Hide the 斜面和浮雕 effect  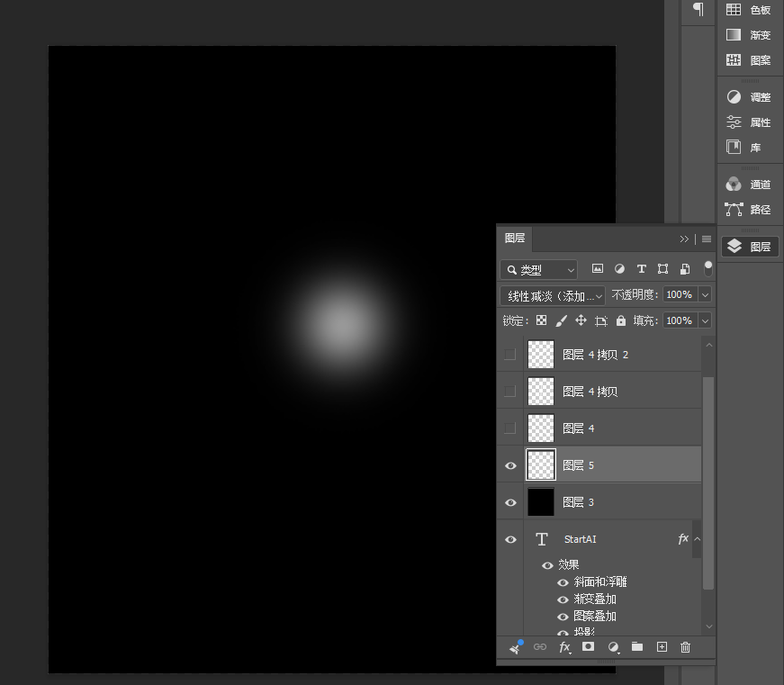pyautogui.click(x=563, y=582)
